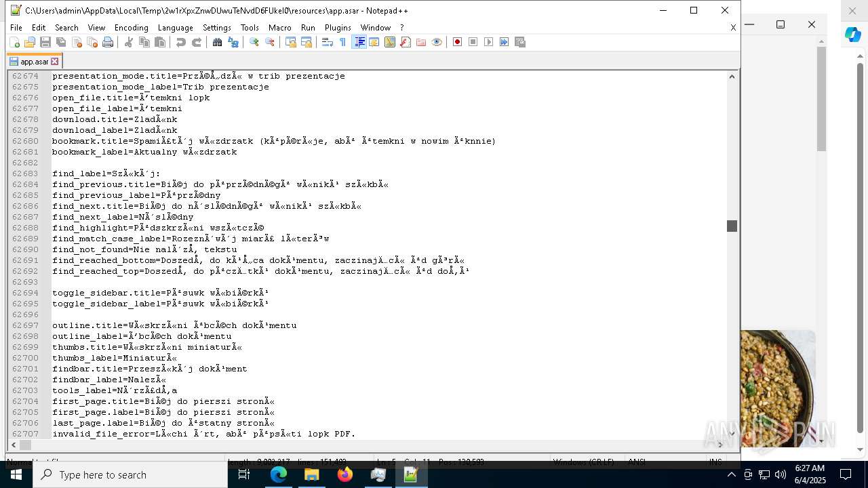Viewport: 868px width, 488px height.
Task: Click the Save All toolbar icon
Action: 61,42
